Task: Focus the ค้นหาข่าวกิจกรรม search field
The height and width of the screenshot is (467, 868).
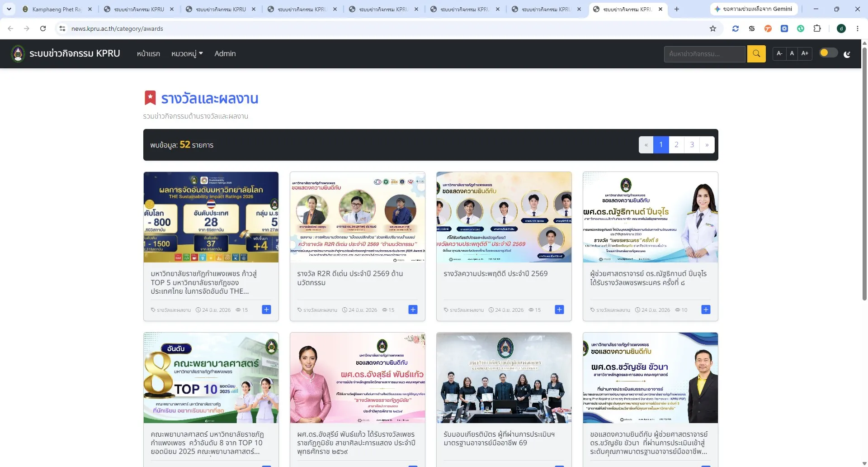Action: [x=705, y=54]
